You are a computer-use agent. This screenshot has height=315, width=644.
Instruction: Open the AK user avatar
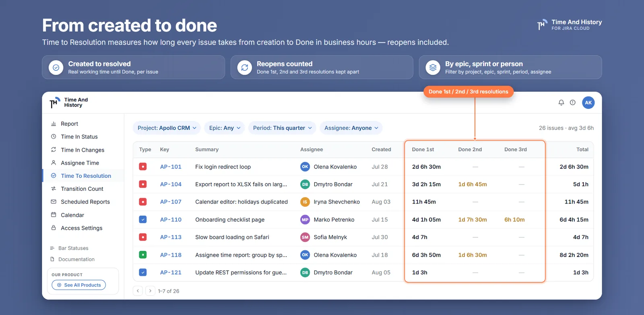pos(588,103)
